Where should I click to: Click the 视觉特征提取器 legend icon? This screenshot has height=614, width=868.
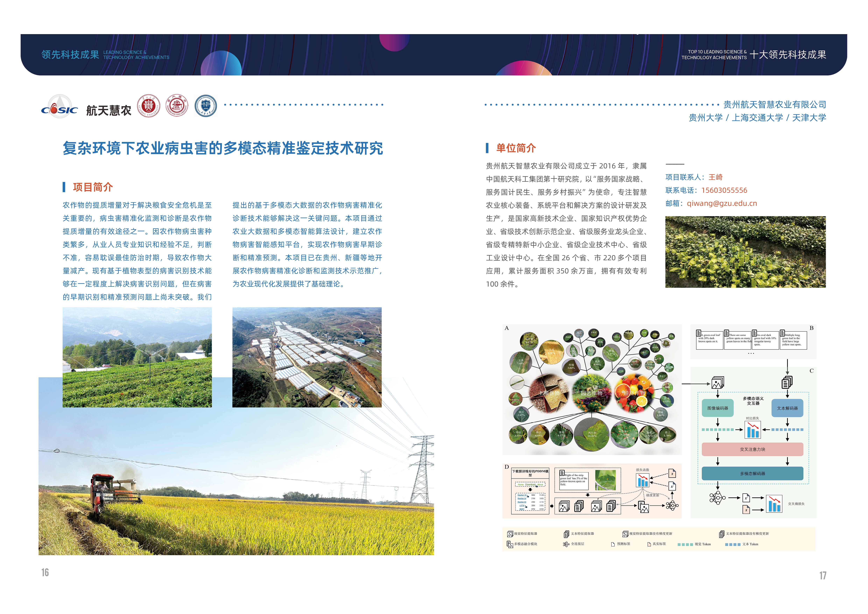point(510,534)
